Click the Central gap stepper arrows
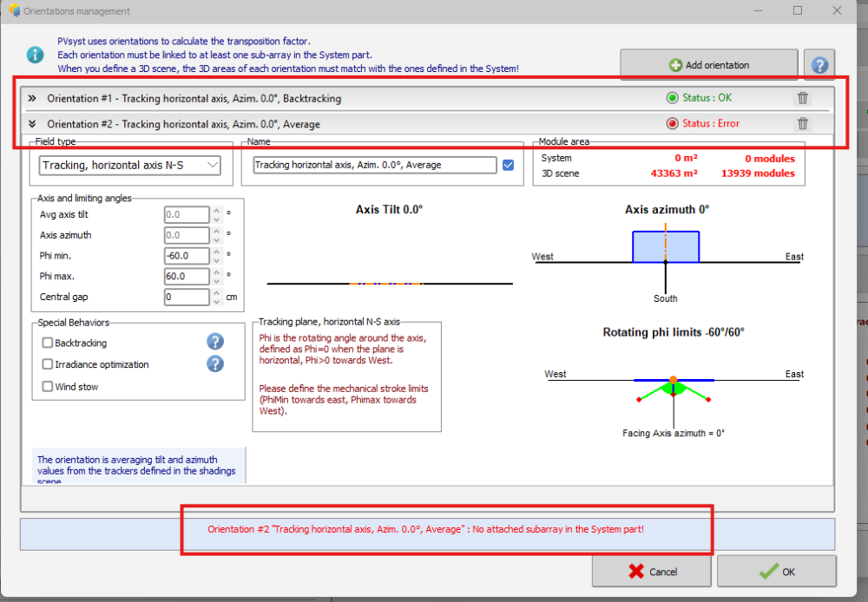This screenshot has width=868, height=602. [216, 298]
